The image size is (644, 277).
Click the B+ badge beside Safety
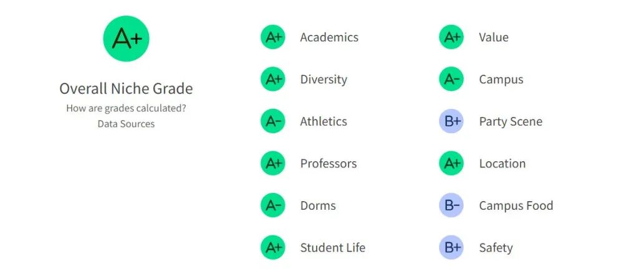coord(451,248)
